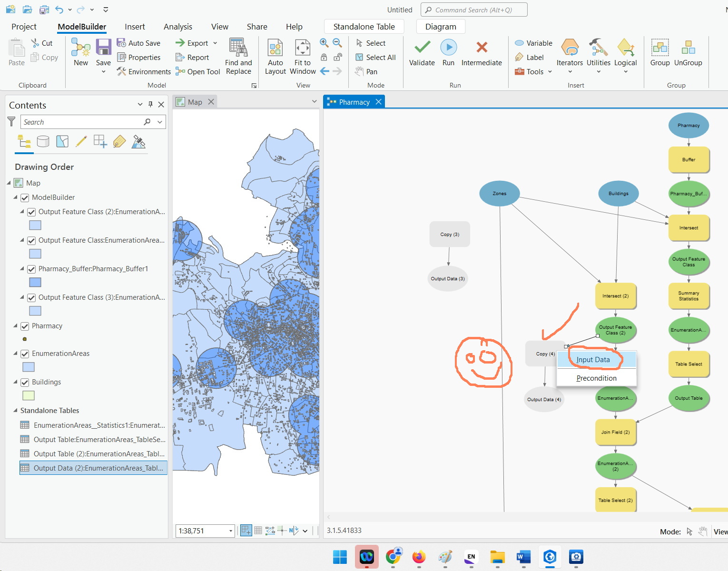This screenshot has width=728, height=571.
Task: Open the model's Environments settings
Action: point(143,71)
